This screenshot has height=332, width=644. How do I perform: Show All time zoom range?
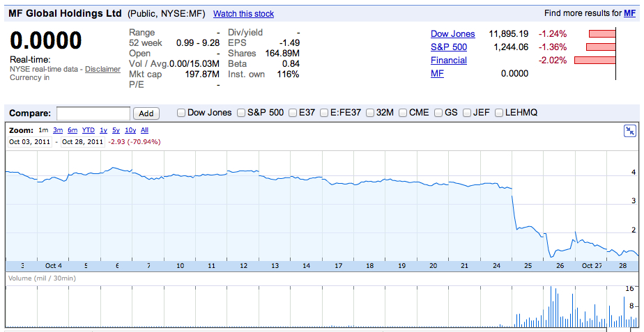pyautogui.click(x=144, y=130)
